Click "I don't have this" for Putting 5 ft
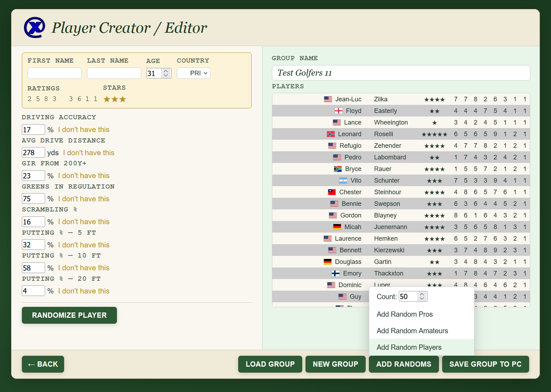This screenshot has height=392, width=551. 84,245
